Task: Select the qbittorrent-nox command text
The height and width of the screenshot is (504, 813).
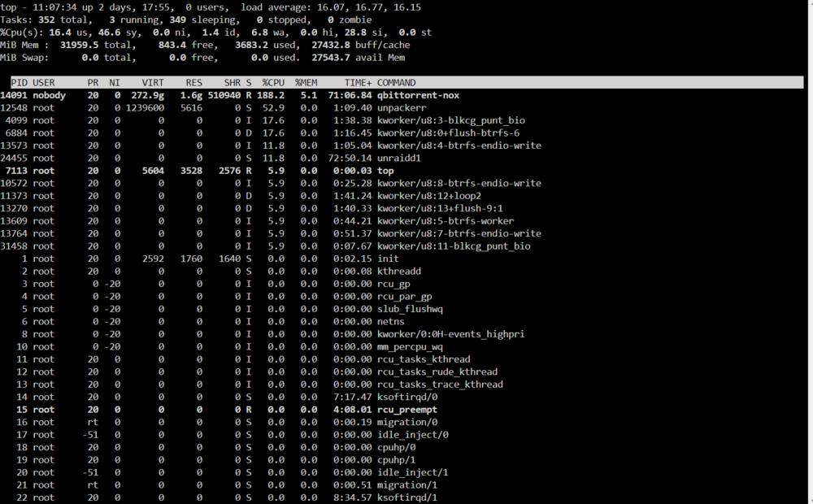Action: click(418, 95)
